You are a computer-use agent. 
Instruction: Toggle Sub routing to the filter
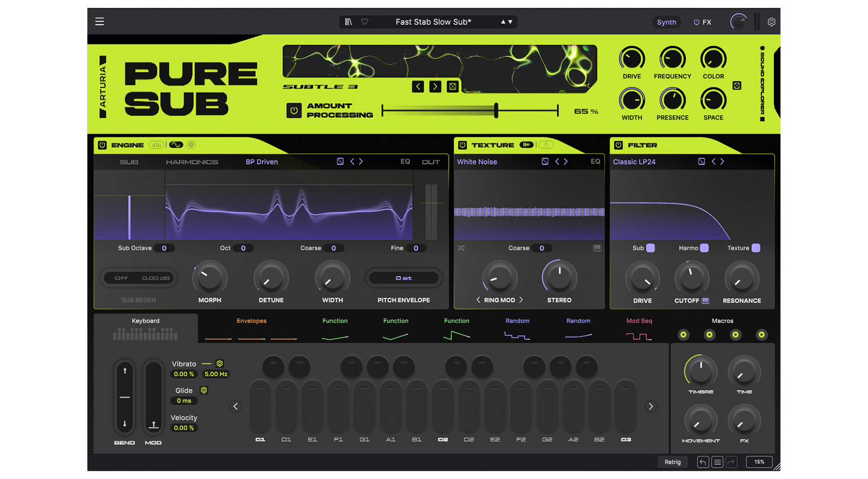coord(650,248)
